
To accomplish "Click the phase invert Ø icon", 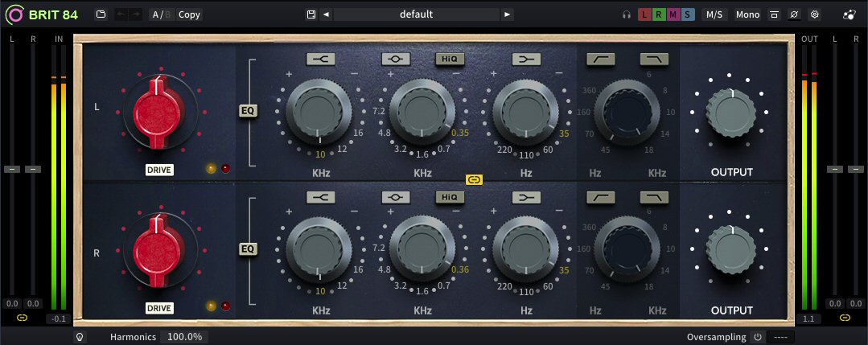I will pos(794,15).
